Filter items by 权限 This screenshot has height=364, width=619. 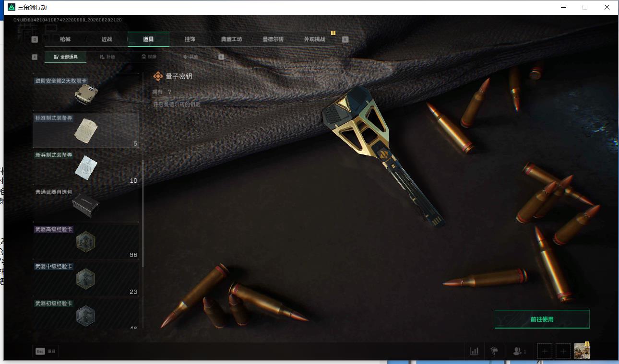click(149, 57)
